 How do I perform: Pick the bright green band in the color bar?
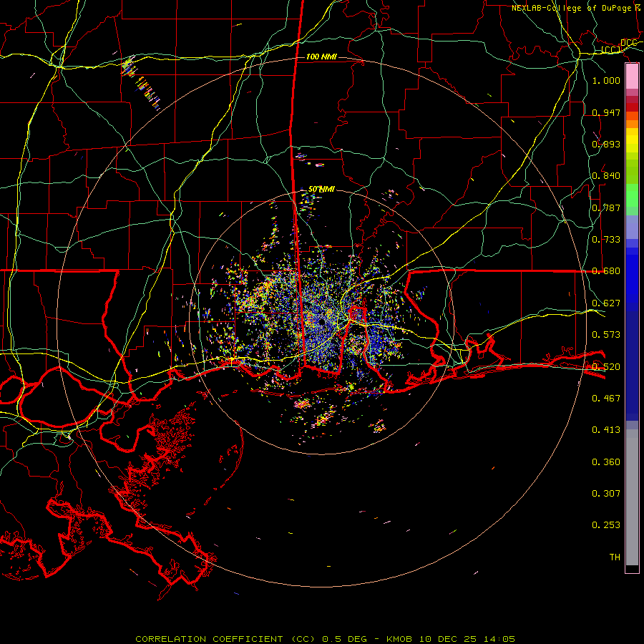click(x=632, y=195)
